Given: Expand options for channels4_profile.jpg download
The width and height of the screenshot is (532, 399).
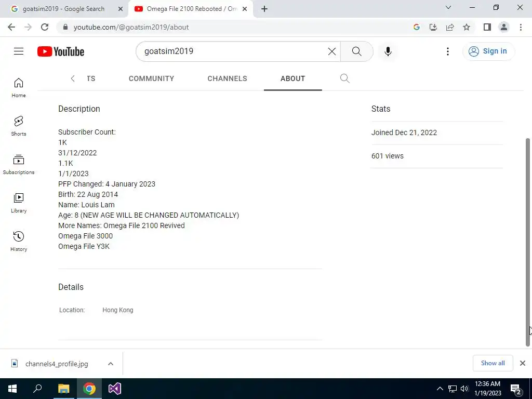Looking at the screenshot, I should 111,364.
